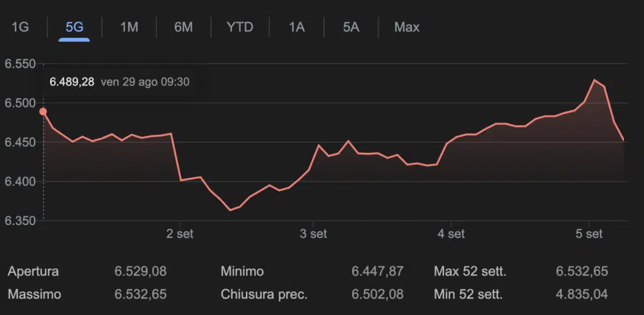Viewport: 644px width, 315px height.
Task: Switch to the 5G time range tab
Action: [74, 27]
